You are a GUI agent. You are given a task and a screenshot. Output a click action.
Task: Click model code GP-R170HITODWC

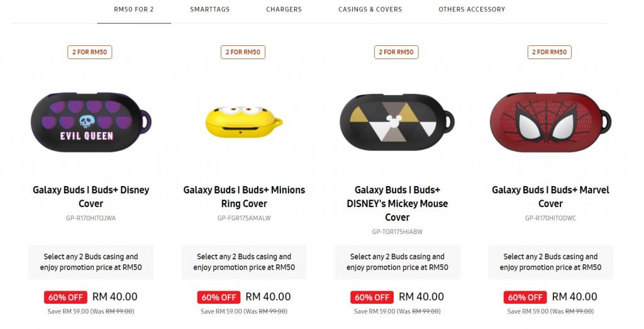[x=550, y=218]
